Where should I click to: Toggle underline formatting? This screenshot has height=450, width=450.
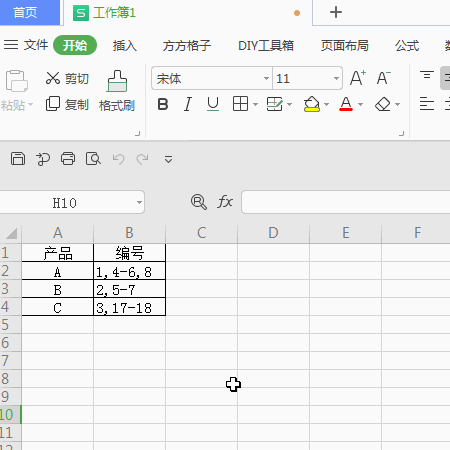pyautogui.click(x=213, y=104)
